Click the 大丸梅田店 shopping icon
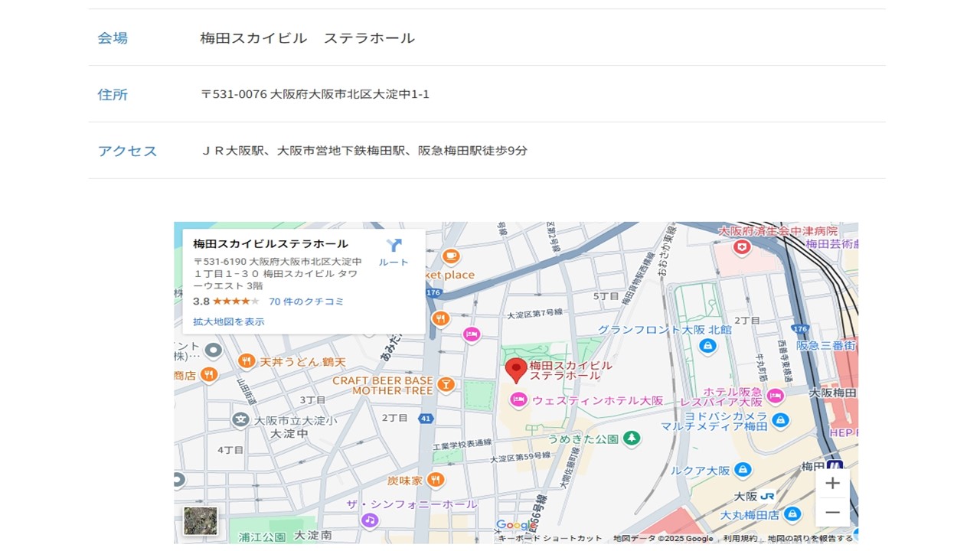Screen dimensions: 980x551 pos(792,515)
